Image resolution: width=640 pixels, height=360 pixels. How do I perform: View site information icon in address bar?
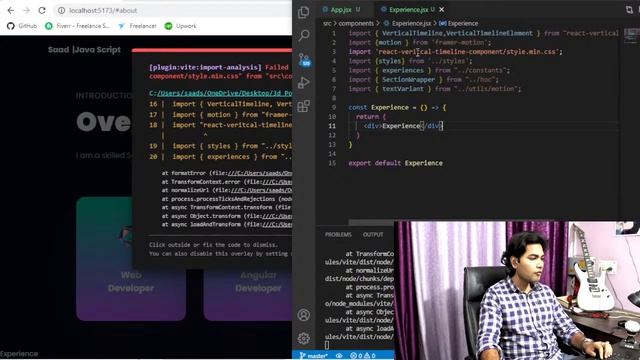(61, 10)
